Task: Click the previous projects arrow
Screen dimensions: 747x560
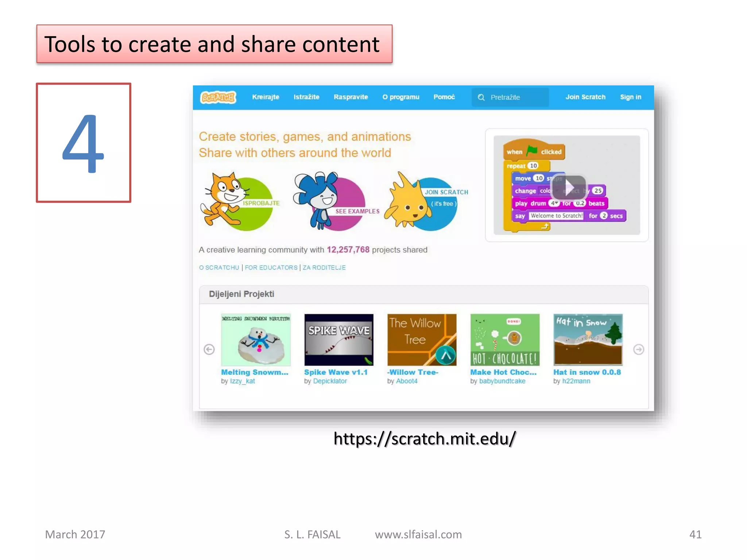Action: (x=209, y=349)
